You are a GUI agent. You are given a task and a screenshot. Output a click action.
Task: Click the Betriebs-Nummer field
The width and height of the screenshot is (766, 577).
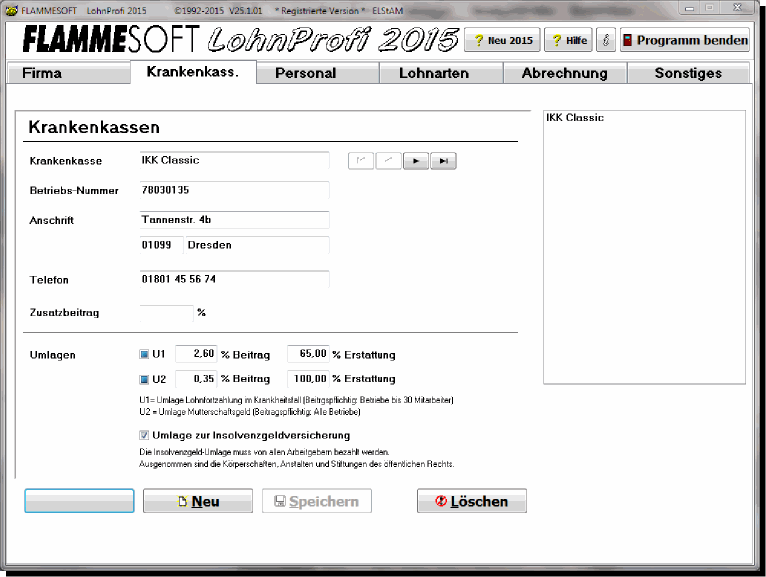(234, 190)
